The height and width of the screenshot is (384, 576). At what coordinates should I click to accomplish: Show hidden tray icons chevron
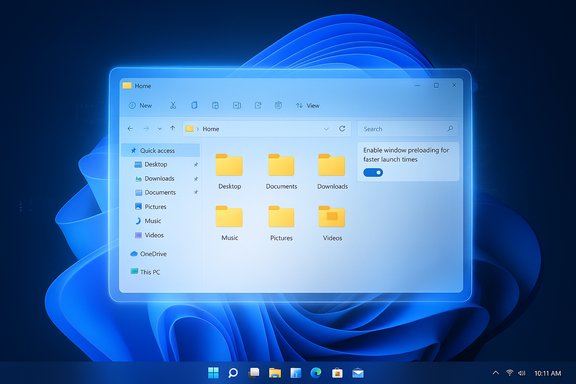click(x=496, y=373)
